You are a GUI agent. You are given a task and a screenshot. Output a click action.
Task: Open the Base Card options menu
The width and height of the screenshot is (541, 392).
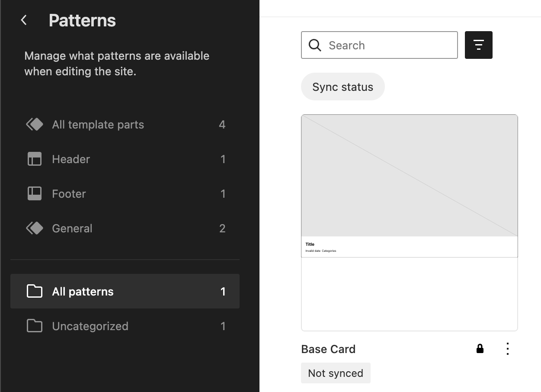point(507,348)
